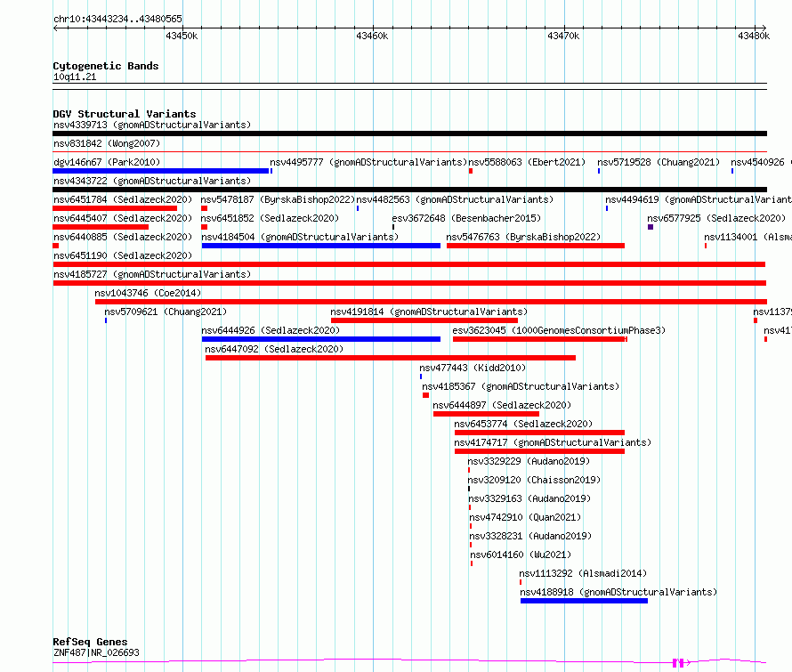Viewport: 792px width, 672px height.
Task: Click the RefSeq Genes track title
Action: [90, 642]
